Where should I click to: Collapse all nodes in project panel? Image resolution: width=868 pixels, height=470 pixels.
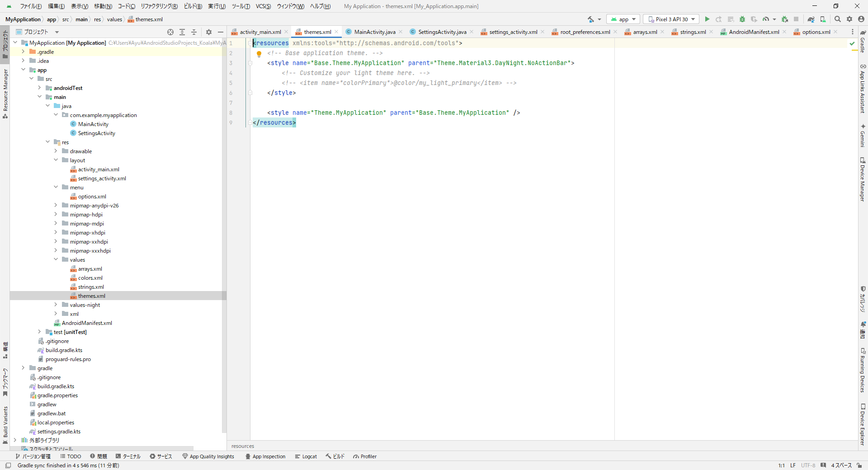point(194,32)
